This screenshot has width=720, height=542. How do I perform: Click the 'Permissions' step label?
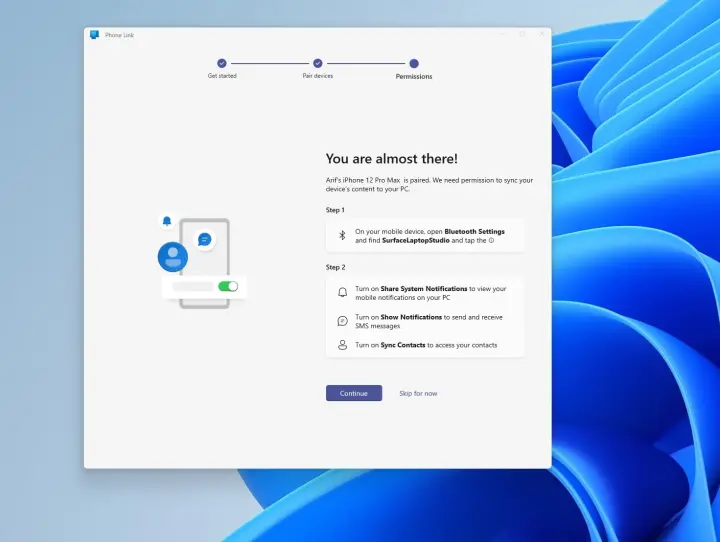tap(414, 77)
